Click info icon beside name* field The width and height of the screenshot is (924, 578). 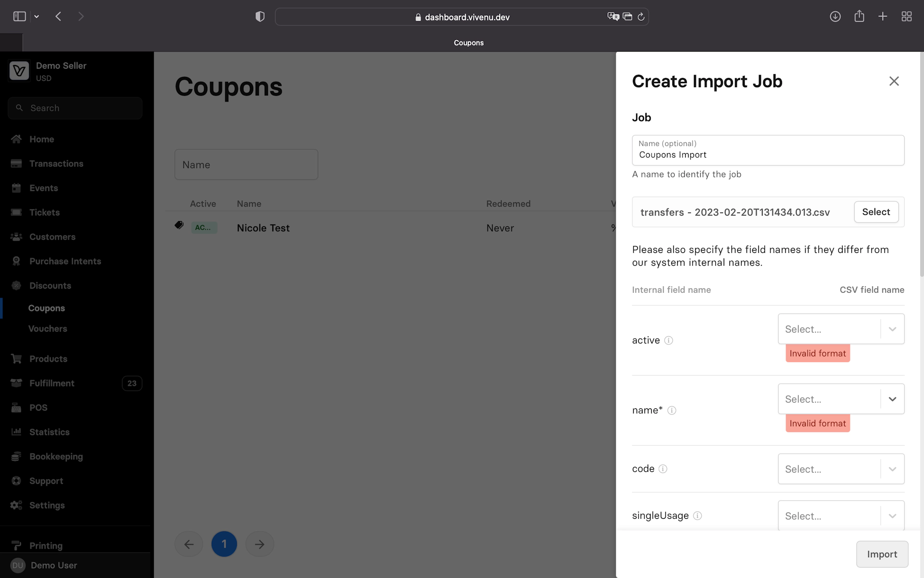[672, 410]
